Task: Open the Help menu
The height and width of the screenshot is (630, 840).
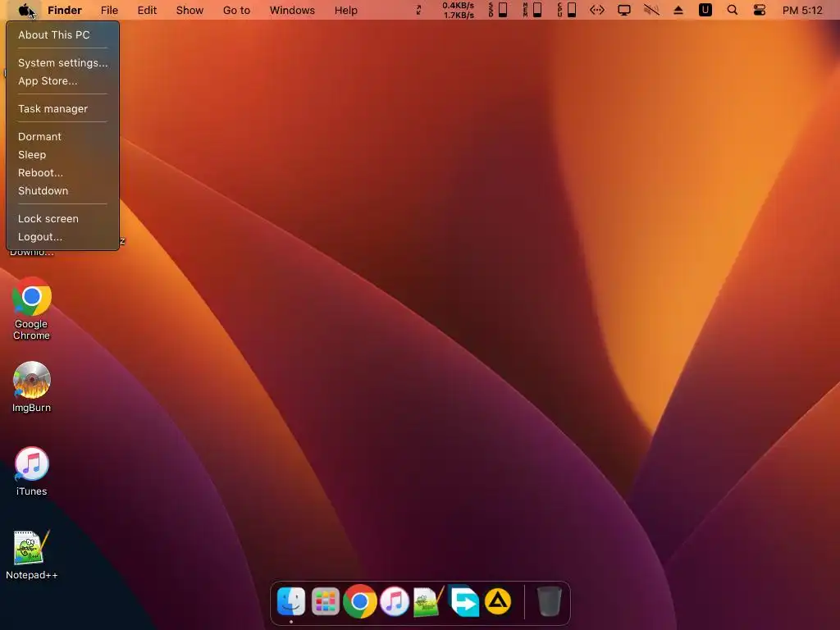Action: coord(345,10)
